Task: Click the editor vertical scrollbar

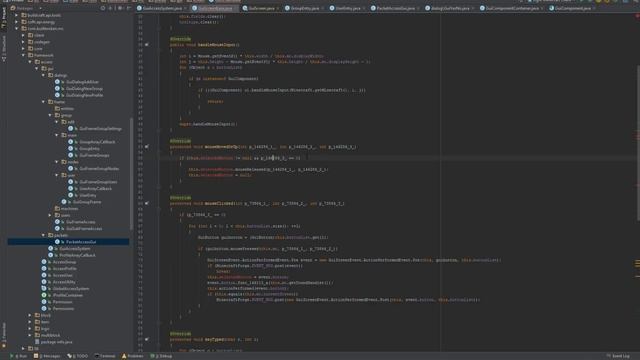Action: 638,143
